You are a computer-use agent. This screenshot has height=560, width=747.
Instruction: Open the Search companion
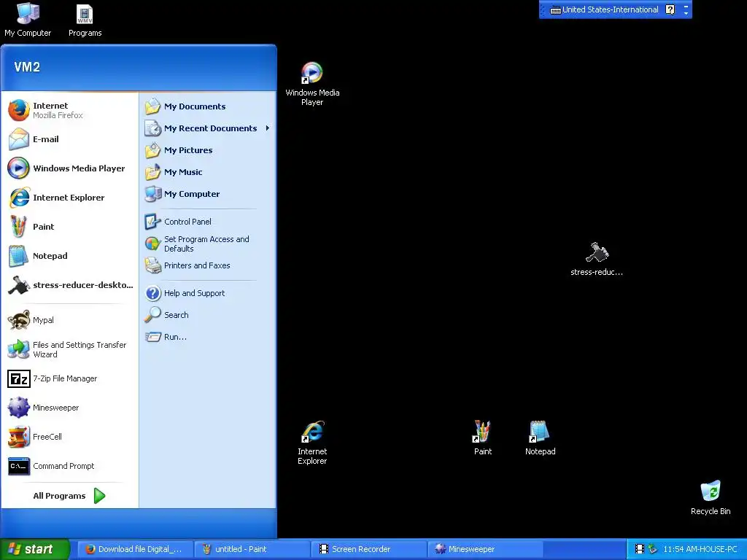pyautogui.click(x=207, y=315)
